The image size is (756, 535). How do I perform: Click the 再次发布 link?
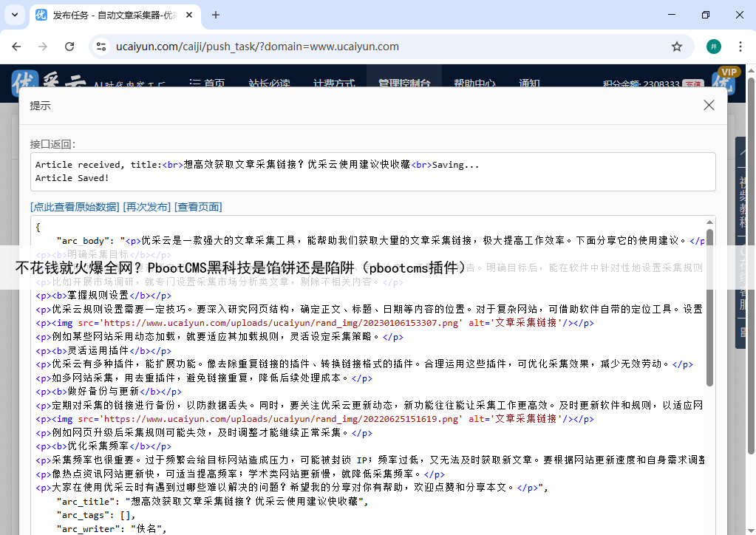coord(146,207)
